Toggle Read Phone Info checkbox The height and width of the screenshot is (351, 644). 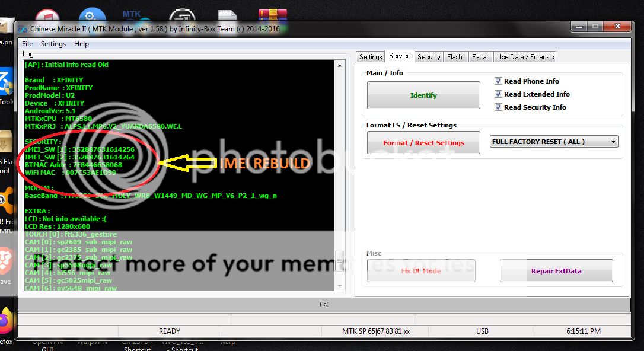[499, 81]
